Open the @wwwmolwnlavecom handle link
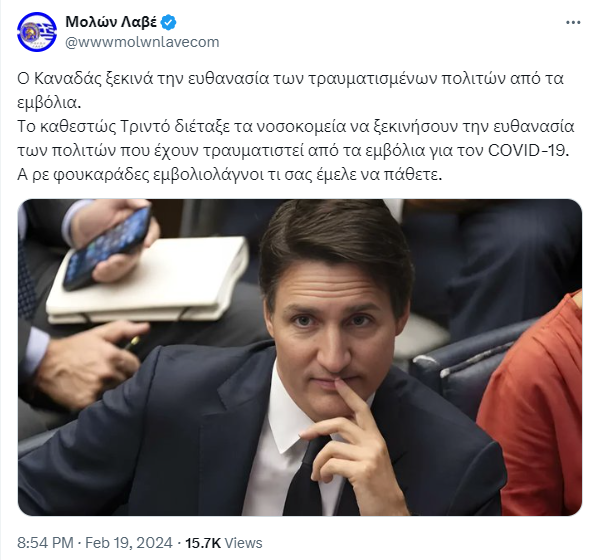 (x=142, y=42)
